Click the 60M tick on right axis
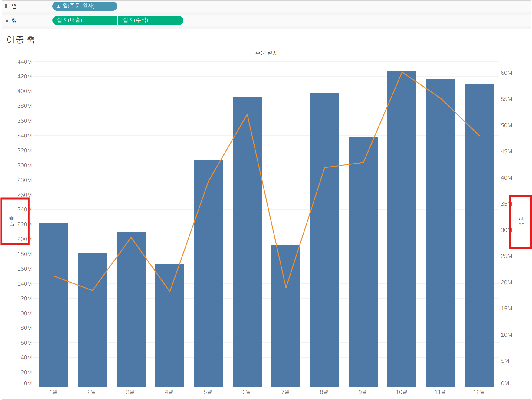Screen dimensions: 532x400 pos(506,73)
